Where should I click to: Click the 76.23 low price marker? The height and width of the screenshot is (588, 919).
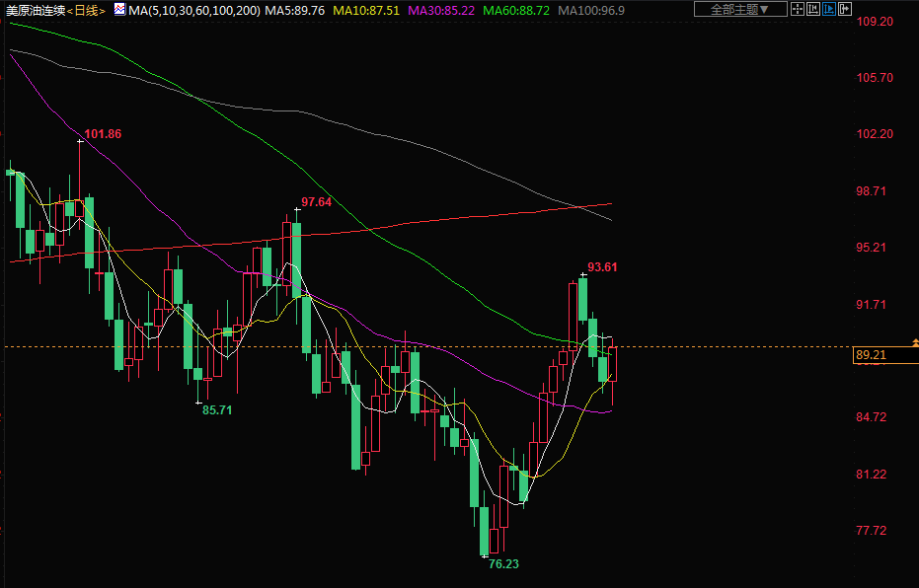click(503, 563)
